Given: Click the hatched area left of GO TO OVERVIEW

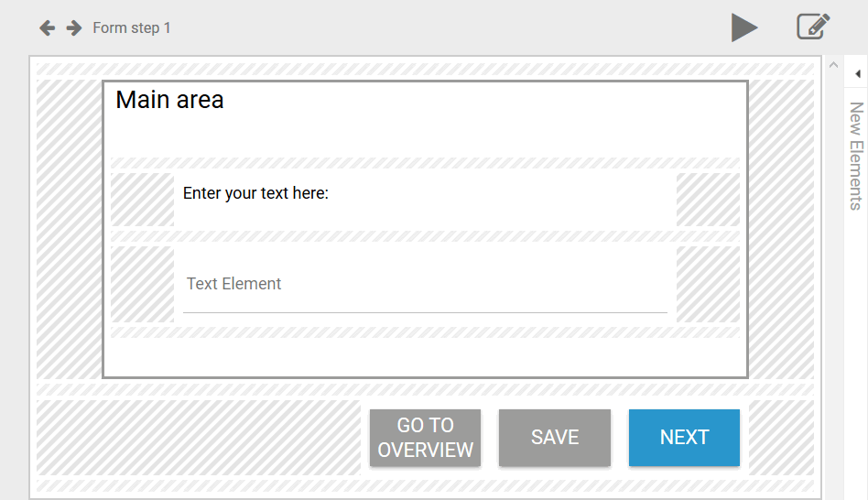Looking at the screenshot, I should [198, 438].
